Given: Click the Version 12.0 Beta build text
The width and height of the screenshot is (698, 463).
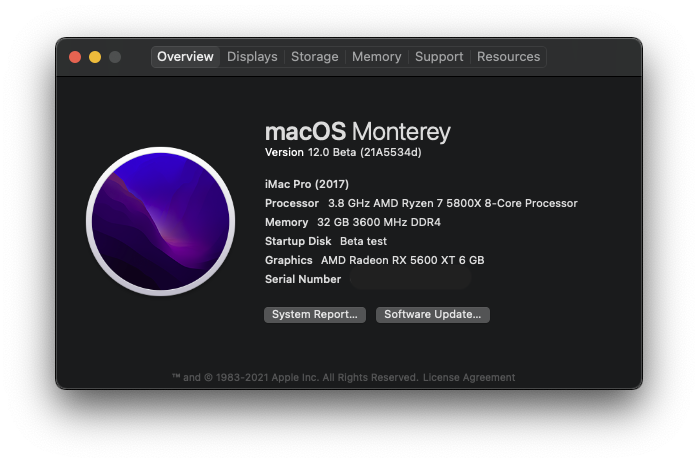Looking at the screenshot, I should pos(343,153).
